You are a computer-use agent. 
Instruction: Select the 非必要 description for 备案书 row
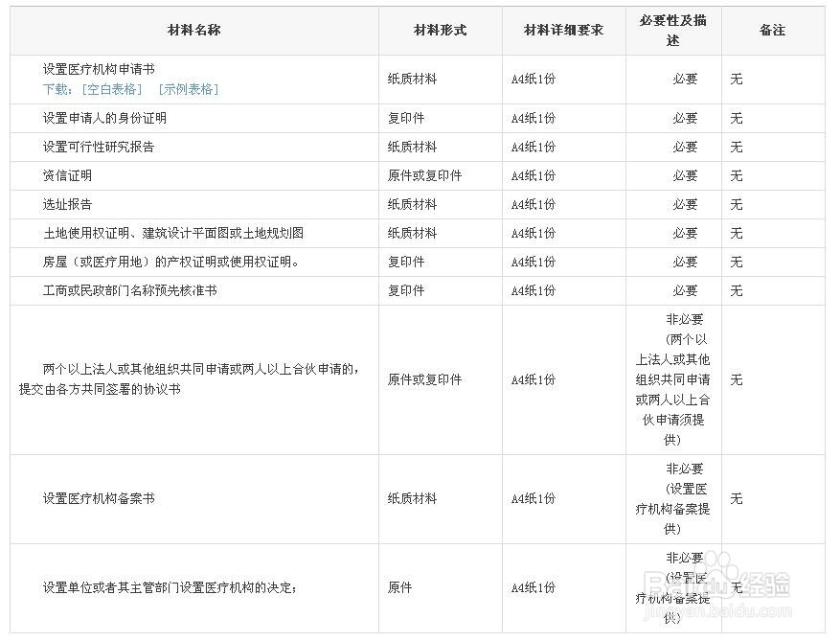click(671, 499)
